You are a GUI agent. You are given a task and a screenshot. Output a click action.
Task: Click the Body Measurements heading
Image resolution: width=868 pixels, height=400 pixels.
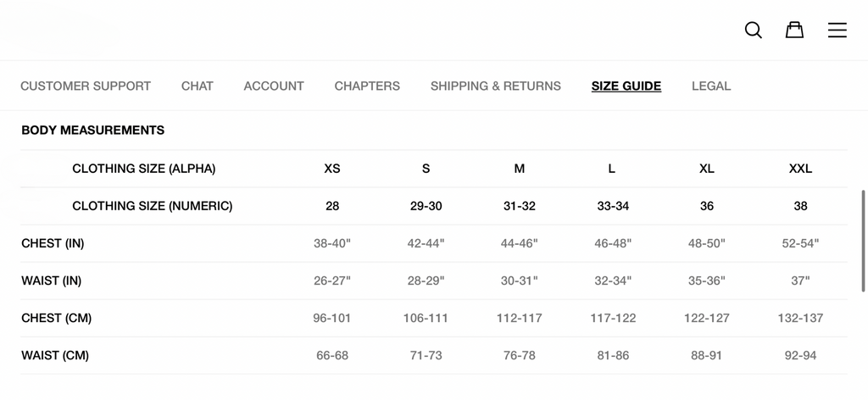(93, 131)
